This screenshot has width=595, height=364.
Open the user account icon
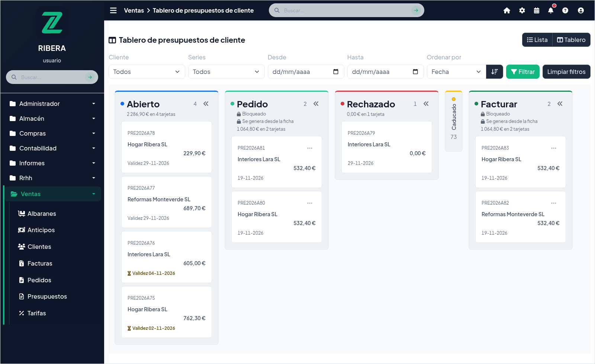[581, 10]
